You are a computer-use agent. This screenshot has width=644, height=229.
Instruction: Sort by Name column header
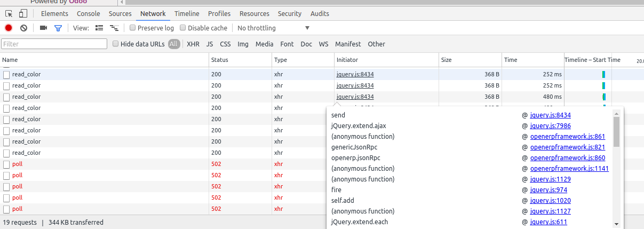pyautogui.click(x=104, y=60)
